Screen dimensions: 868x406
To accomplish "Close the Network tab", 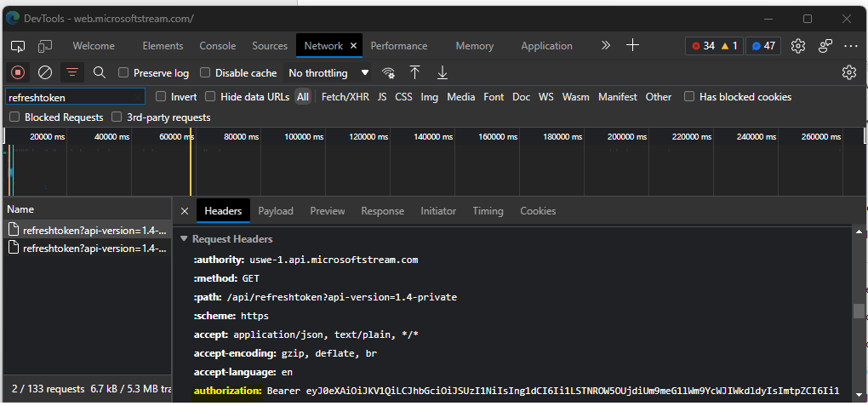I will point(353,46).
